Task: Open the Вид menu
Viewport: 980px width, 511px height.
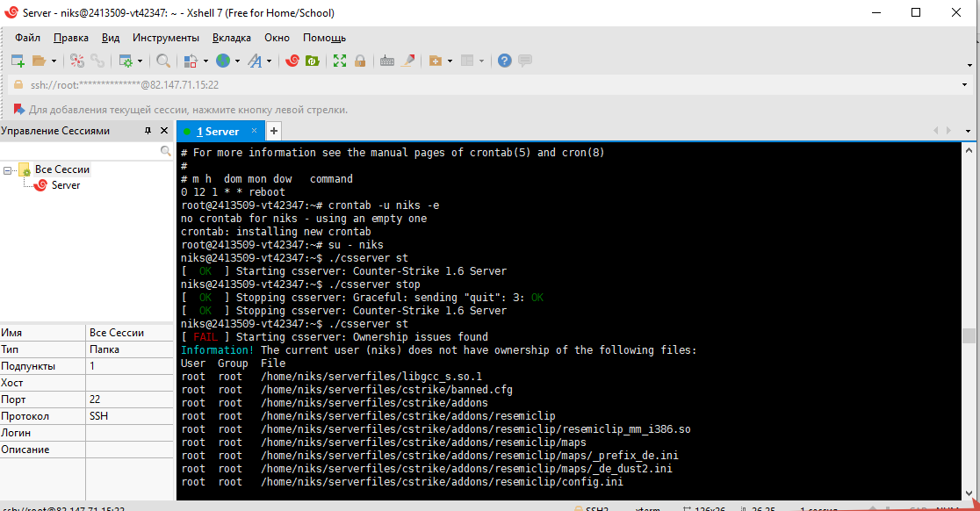Action: pyautogui.click(x=111, y=38)
